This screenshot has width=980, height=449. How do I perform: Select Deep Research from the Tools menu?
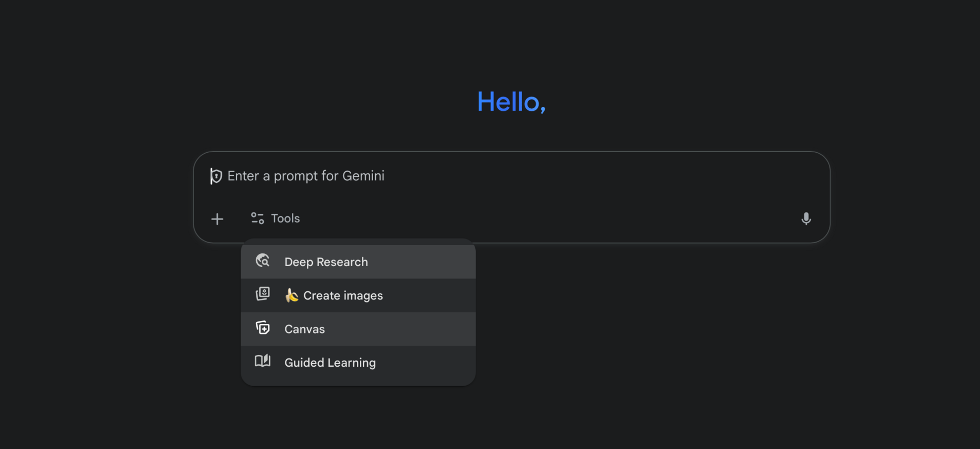[358, 262]
